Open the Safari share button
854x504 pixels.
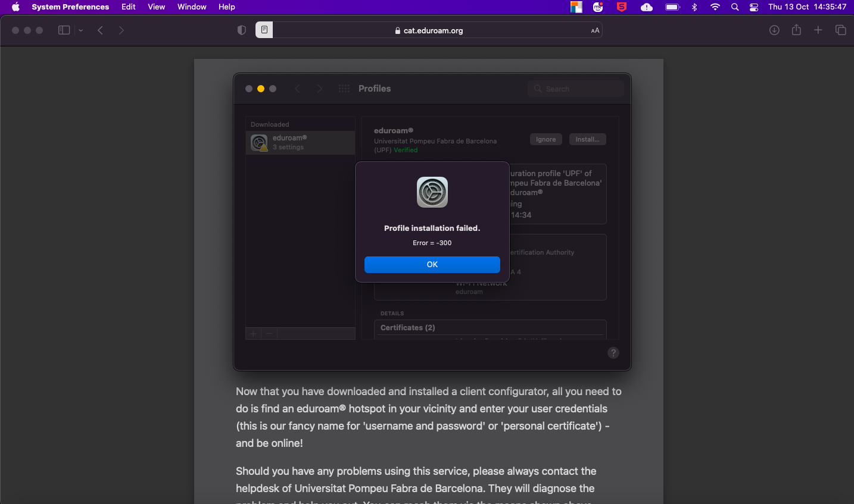[x=796, y=30]
